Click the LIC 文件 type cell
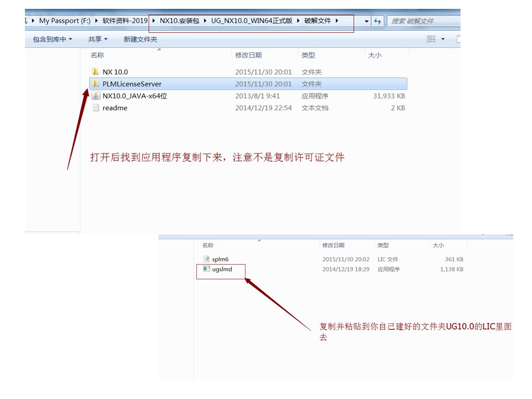The height and width of the screenshot is (399, 532). [388, 259]
